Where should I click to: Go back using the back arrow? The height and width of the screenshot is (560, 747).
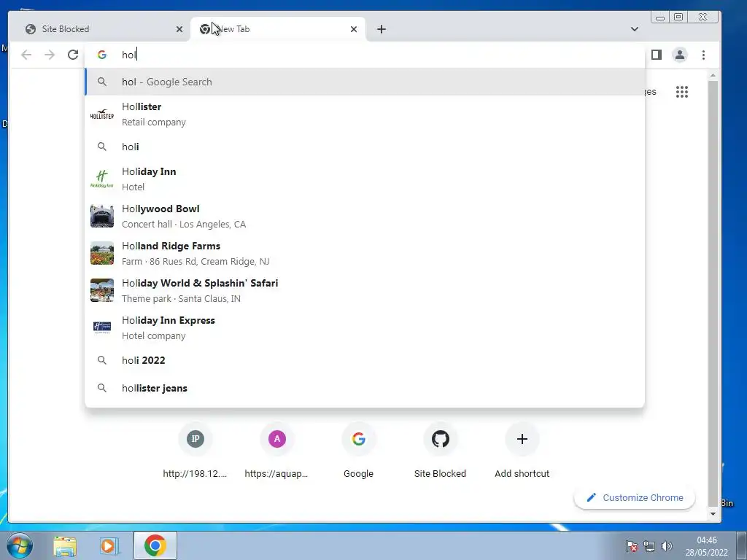click(26, 55)
